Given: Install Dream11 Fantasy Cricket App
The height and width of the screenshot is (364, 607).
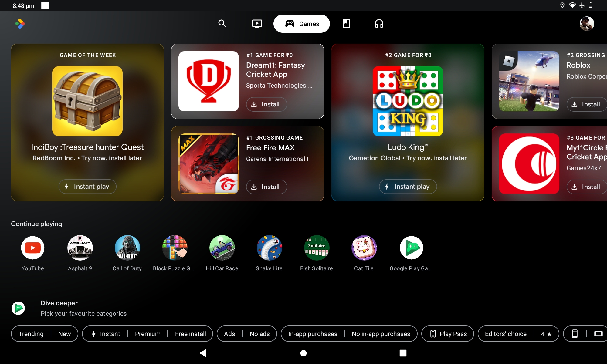Looking at the screenshot, I should [x=266, y=104].
